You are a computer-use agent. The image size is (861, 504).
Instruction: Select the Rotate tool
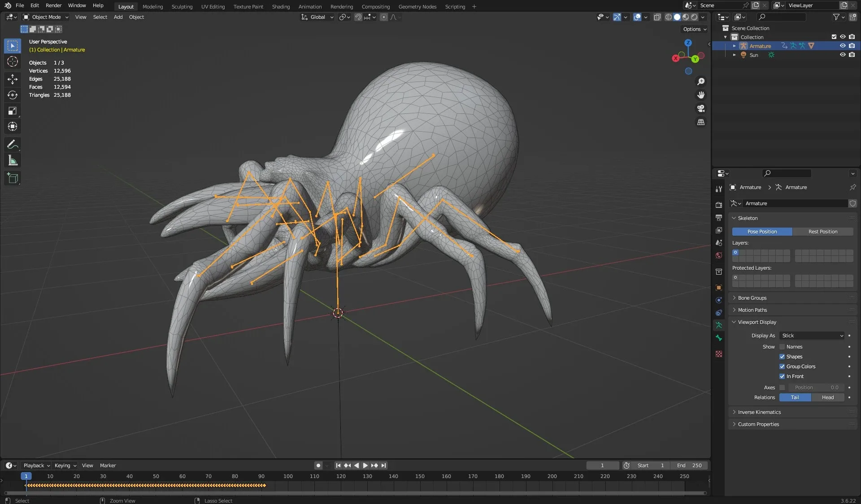(13, 95)
